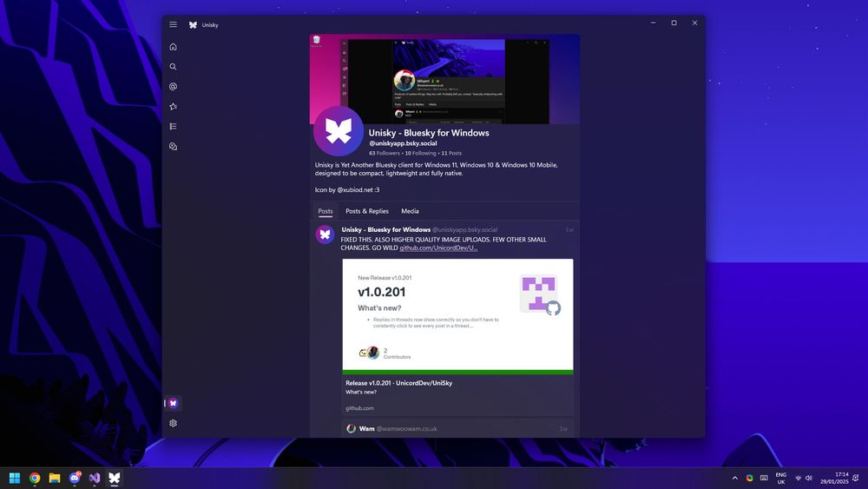Launch Google Chrome from the taskbar
This screenshot has height=489, width=868.
coord(35,478)
